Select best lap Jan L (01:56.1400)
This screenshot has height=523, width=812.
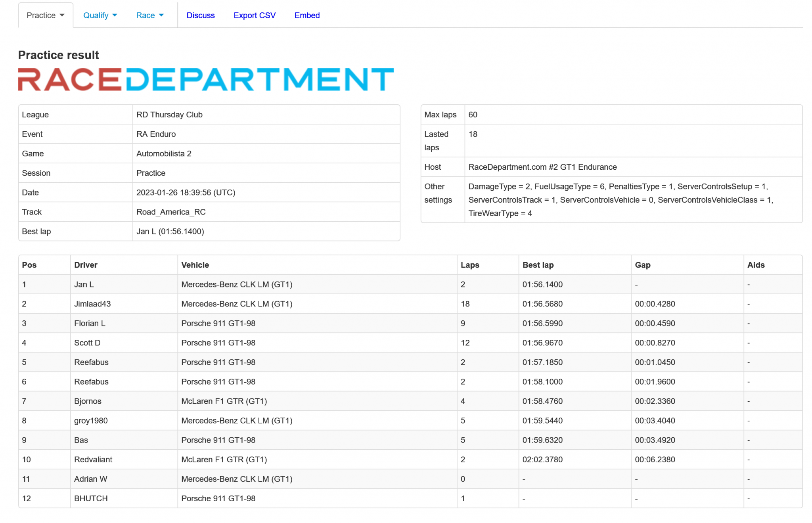(x=170, y=231)
